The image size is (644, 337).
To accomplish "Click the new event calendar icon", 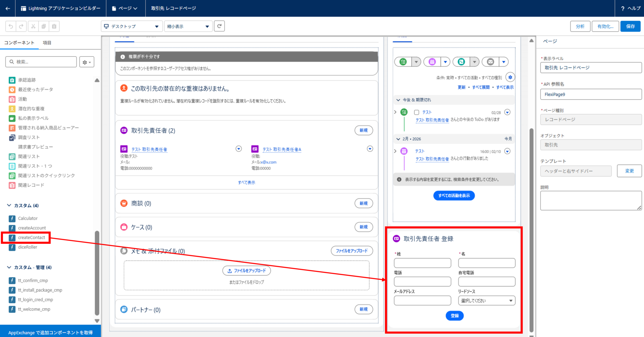I will (x=432, y=62).
